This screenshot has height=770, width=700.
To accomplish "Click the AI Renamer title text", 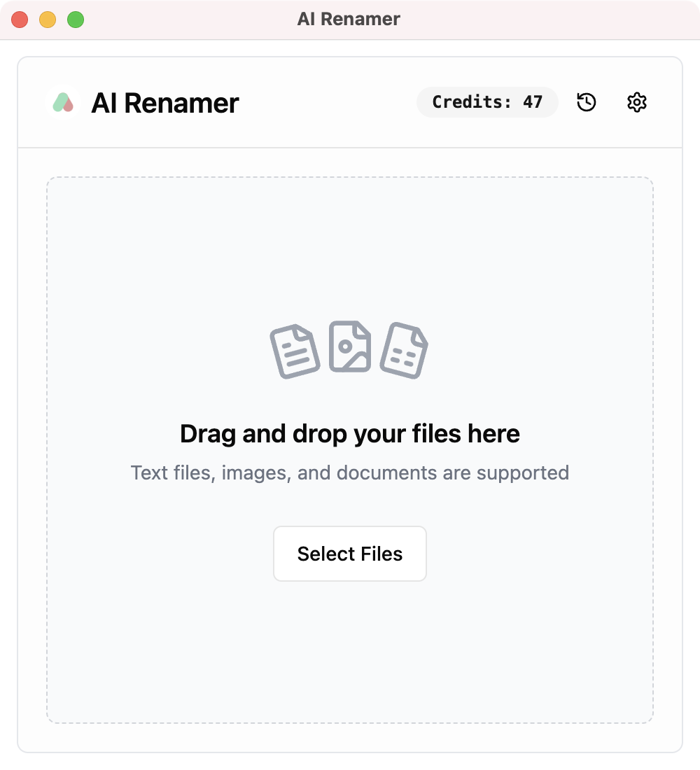I will coord(166,102).
